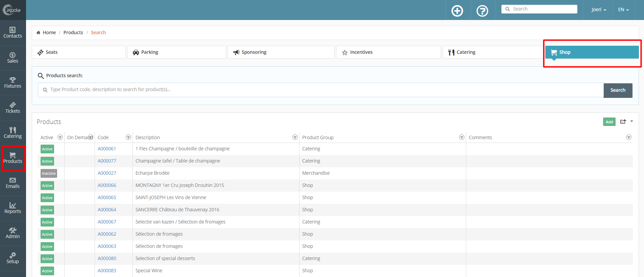Image resolution: width=644 pixels, height=277 pixels.
Task: Click the iXpole logo
Action: pyautogui.click(x=12, y=10)
